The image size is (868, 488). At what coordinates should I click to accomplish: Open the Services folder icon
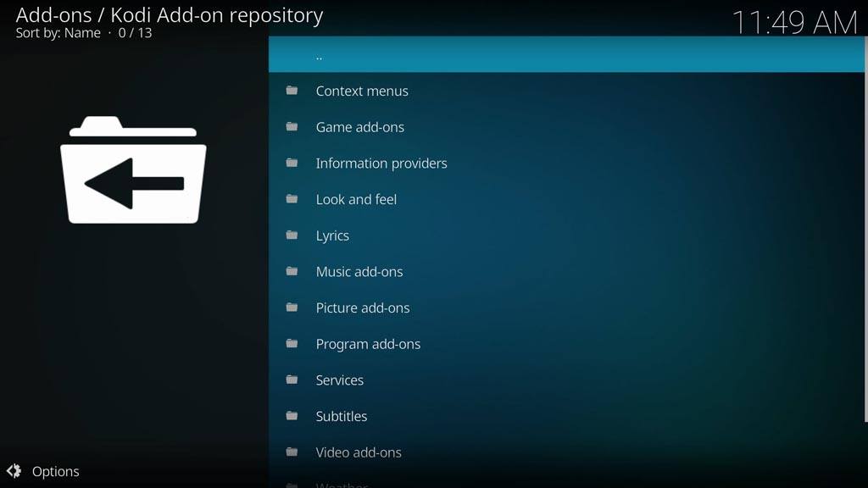coord(292,380)
